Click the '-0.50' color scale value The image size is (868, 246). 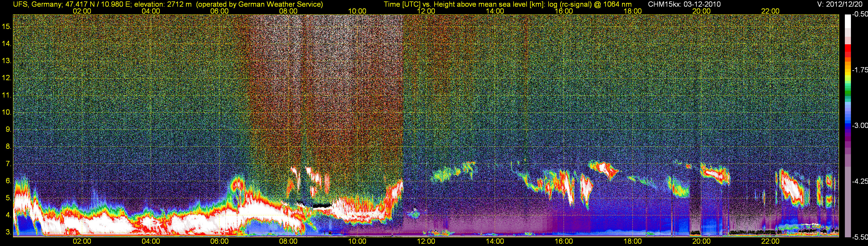point(860,14)
